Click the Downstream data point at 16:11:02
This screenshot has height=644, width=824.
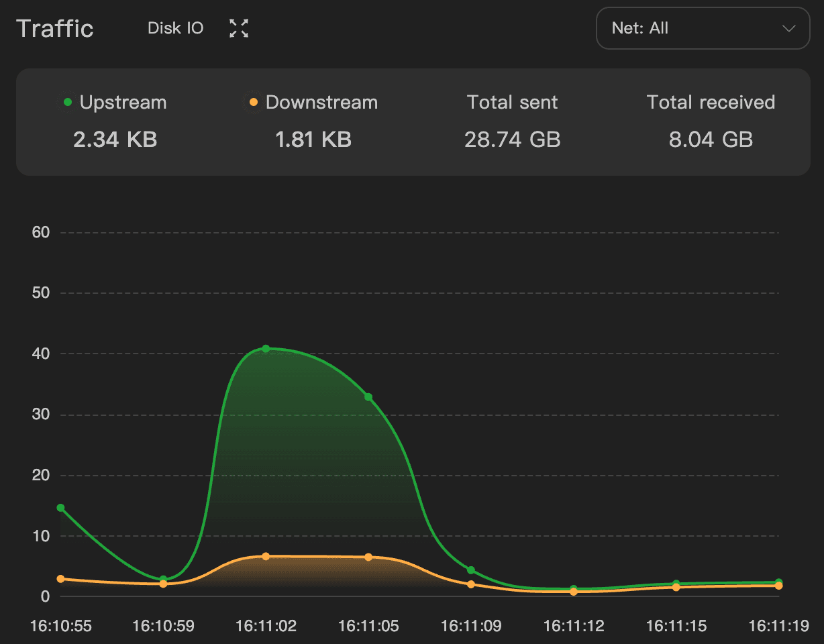click(266, 556)
